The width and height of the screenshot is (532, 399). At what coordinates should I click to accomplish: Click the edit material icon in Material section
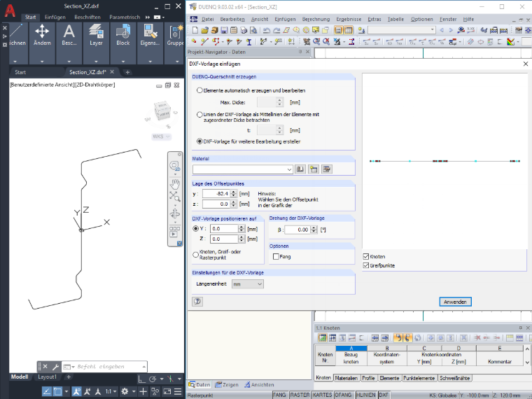327,169
